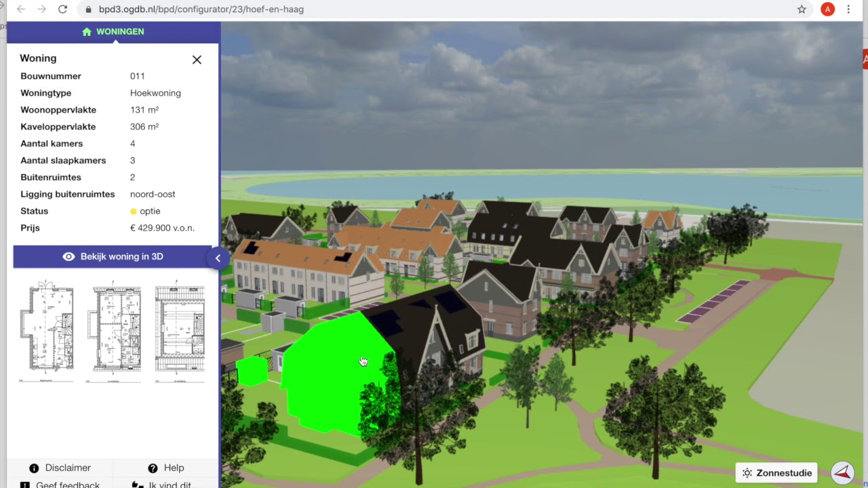
Task: Click the eye icon next to Bekijk woning
Action: 68,256
